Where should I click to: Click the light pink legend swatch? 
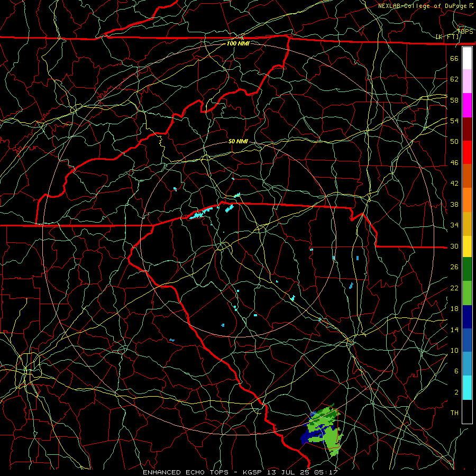[x=467, y=81]
